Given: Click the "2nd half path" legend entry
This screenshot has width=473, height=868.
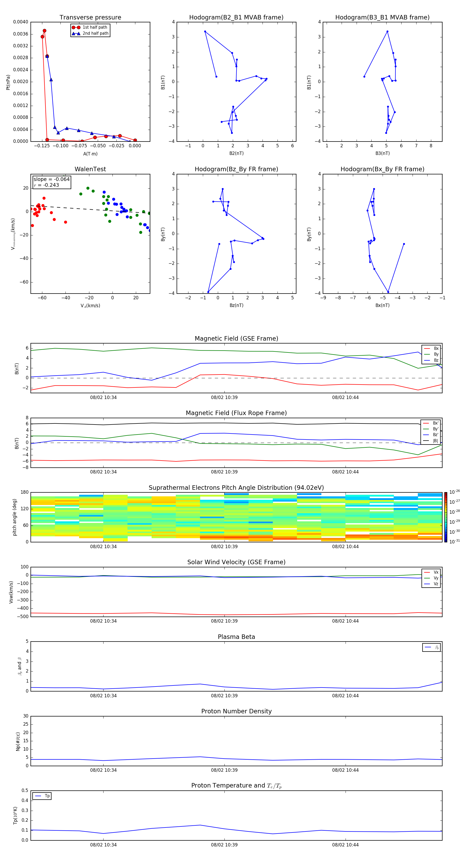Looking at the screenshot, I should [90, 33].
